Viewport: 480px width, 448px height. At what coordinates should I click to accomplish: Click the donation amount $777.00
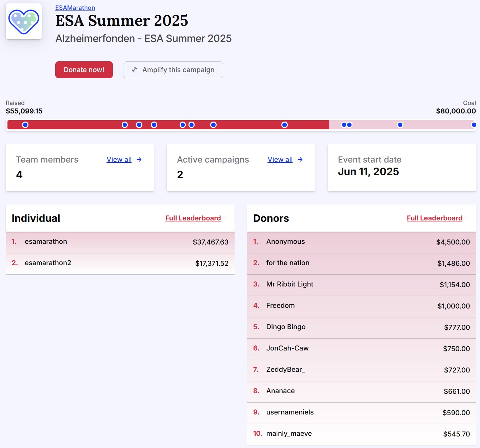point(457,327)
